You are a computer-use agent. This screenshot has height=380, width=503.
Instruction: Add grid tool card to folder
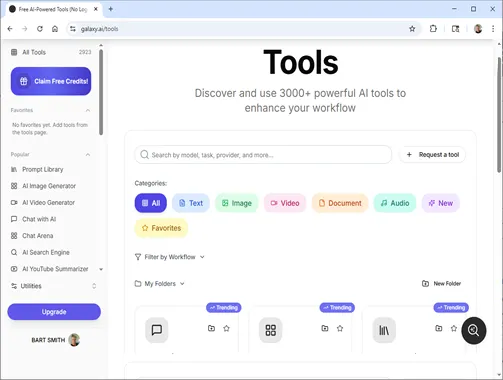325,328
